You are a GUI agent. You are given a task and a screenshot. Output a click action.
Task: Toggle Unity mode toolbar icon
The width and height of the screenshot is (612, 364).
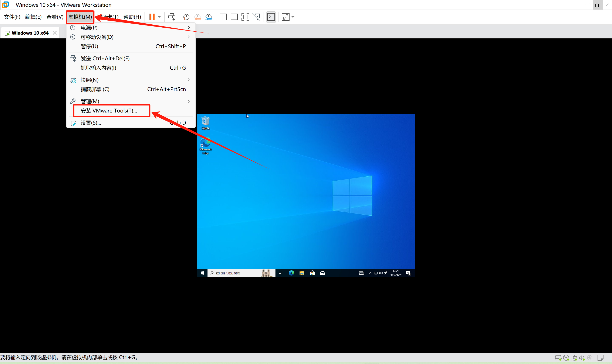pyautogui.click(x=256, y=17)
